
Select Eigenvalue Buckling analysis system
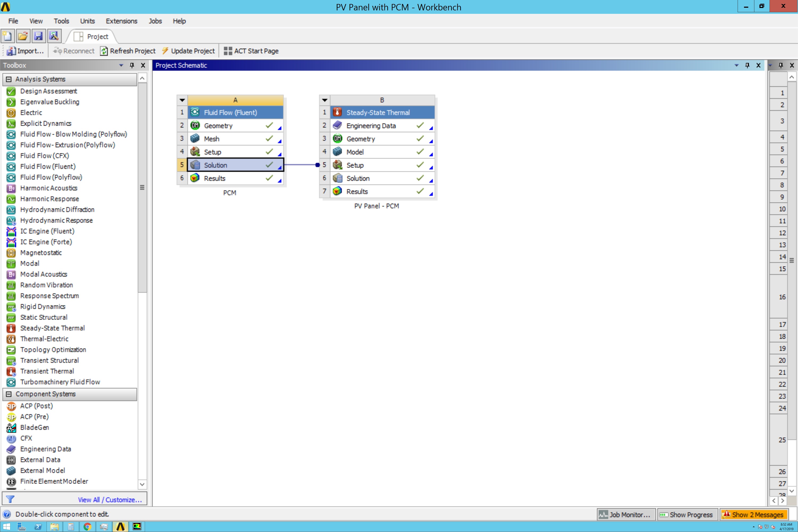[49, 102]
